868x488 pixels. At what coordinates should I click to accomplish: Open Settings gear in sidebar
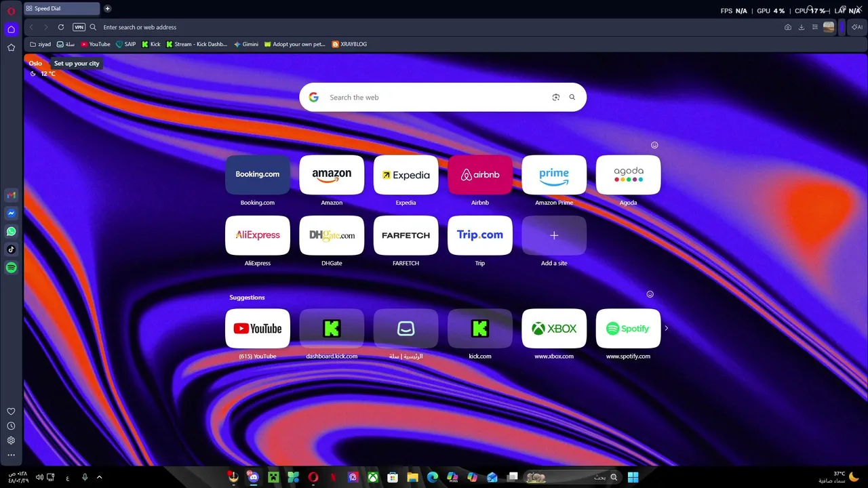[11, 441]
